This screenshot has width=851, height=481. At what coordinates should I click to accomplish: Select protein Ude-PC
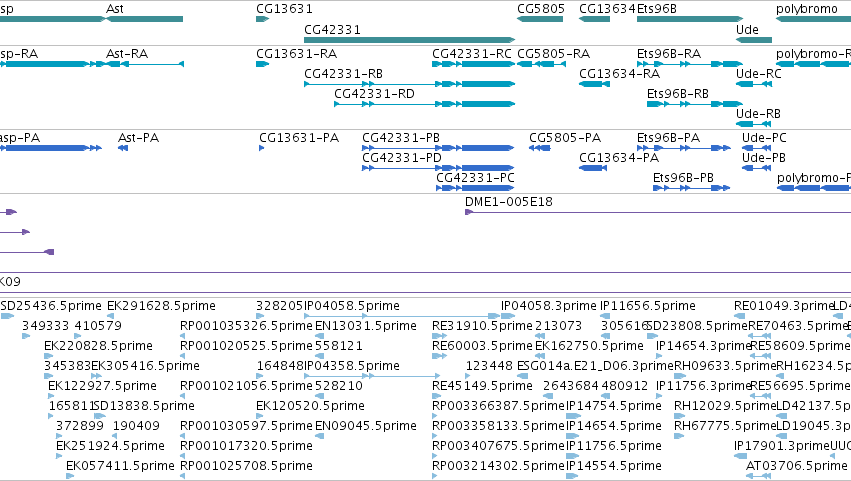764,138
